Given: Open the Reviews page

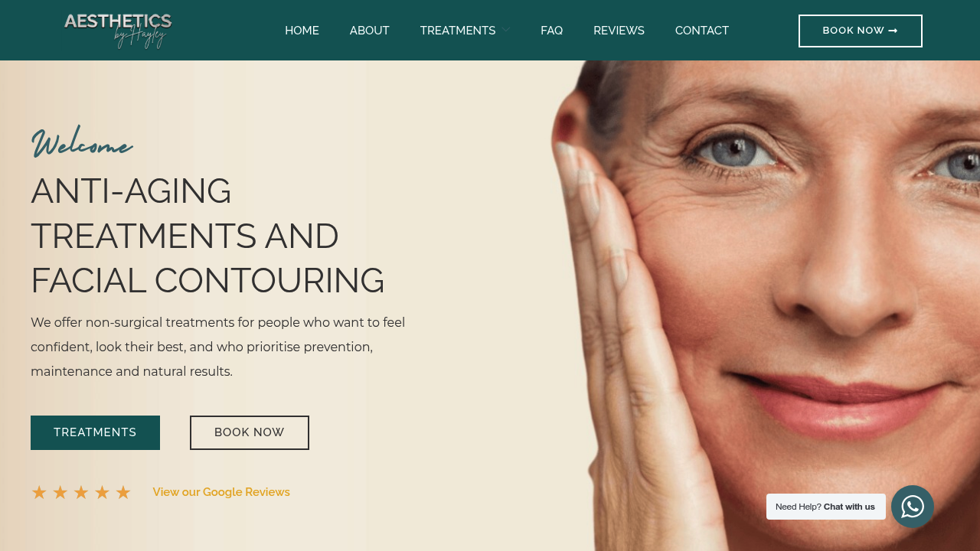Looking at the screenshot, I should coord(619,31).
